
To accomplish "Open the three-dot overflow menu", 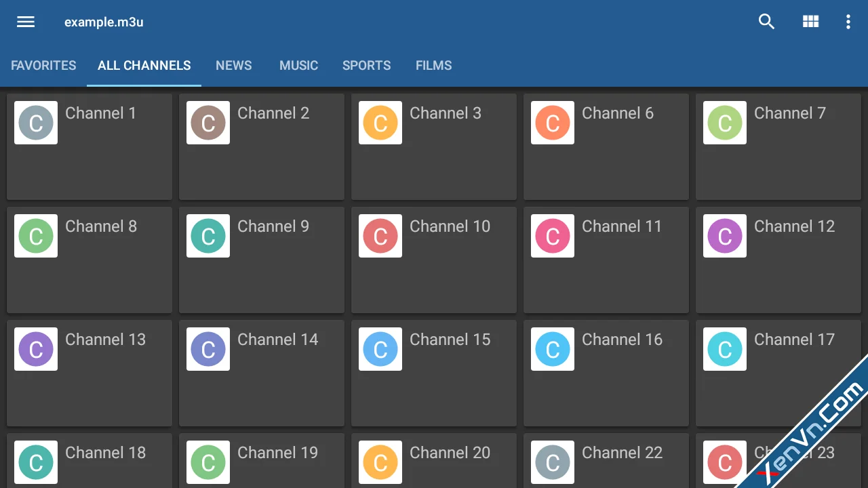I will tap(848, 22).
